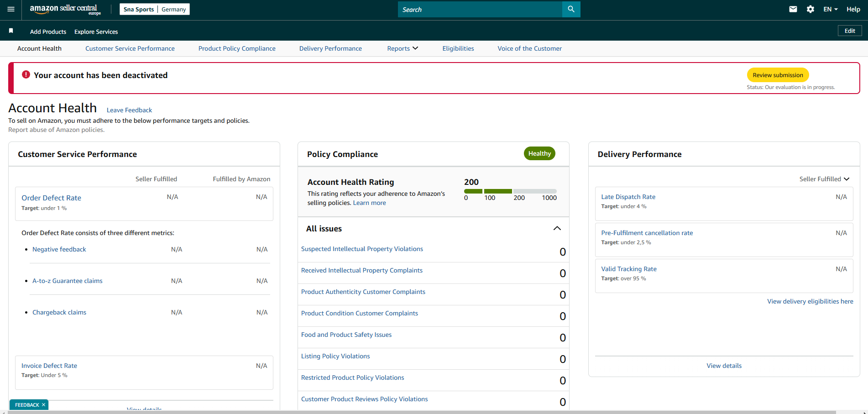Viewport: 868px width, 414px height.
Task: Go to the Delivery Performance tab
Action: [330, 48]
